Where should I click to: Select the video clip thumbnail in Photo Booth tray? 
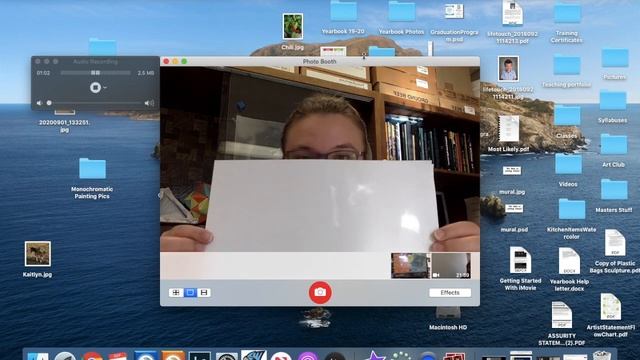(x=451, y=266)
